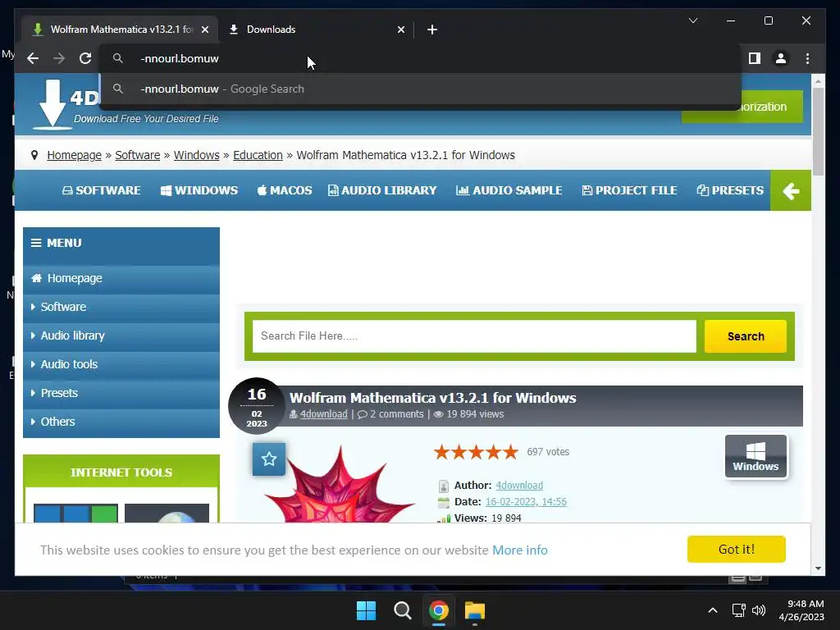Click the green authorization button
The image size is (840, 630).
[x=742, y=107]
